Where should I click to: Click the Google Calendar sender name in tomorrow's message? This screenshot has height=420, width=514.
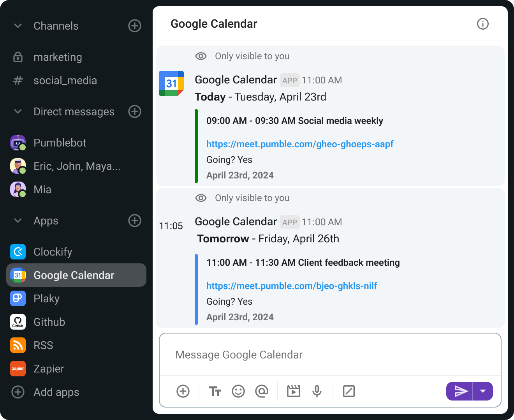point(236,222)
